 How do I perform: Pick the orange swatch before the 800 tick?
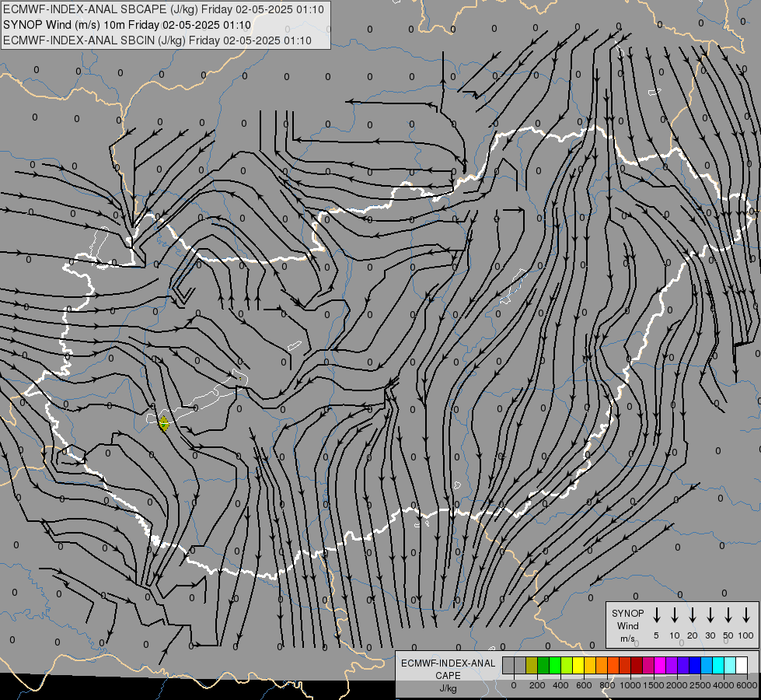point(602,665)
